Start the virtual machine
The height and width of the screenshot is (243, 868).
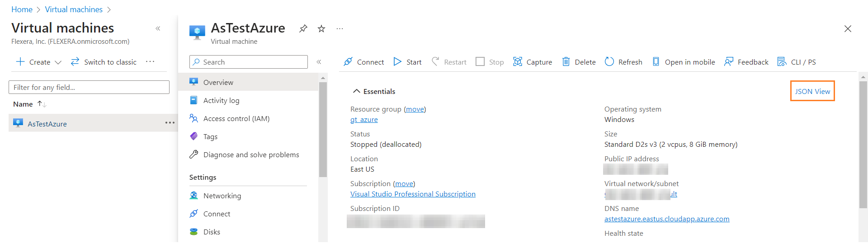click(x=407, y=62)
